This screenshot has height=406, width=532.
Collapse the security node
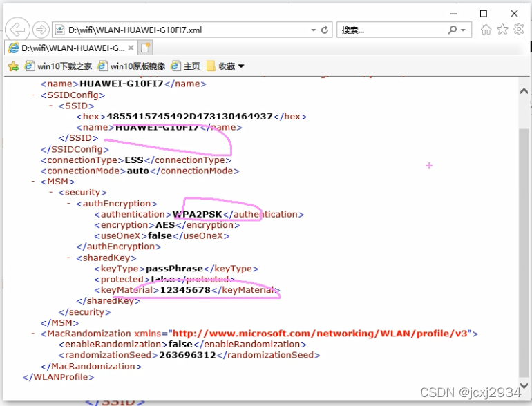[51, 193]
